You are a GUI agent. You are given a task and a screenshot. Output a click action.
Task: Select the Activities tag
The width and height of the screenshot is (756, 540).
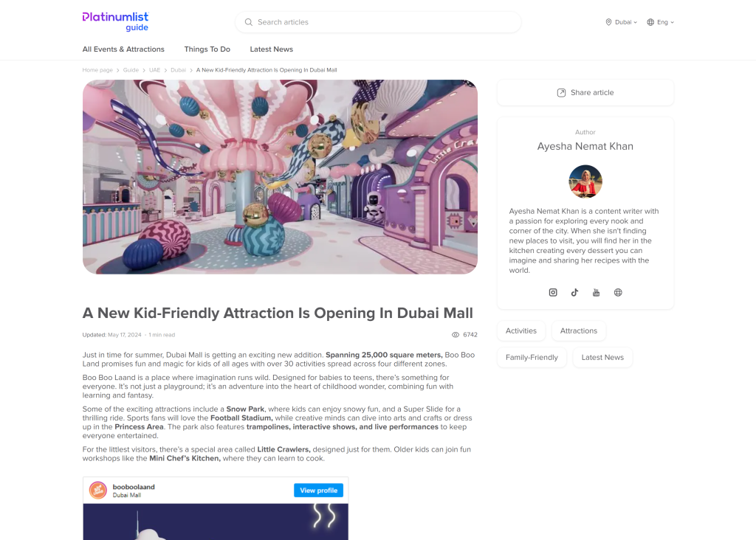click(521, 331)
